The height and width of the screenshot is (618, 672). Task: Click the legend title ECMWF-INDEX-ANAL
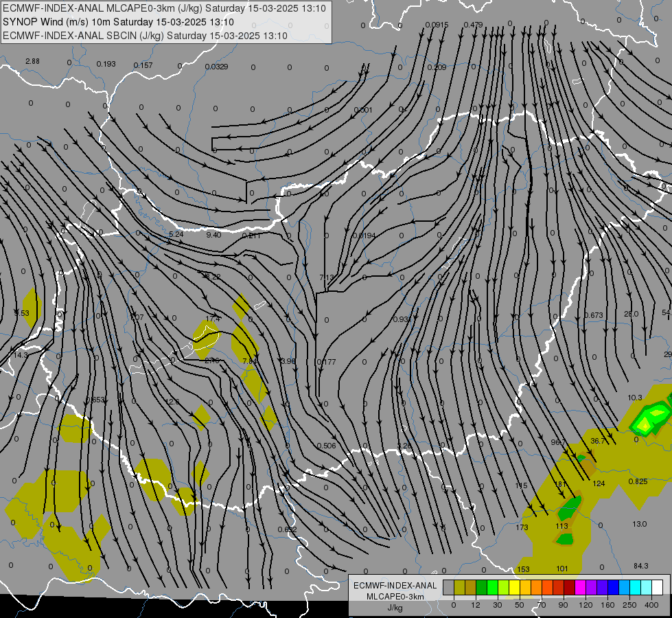click(395, 586)
